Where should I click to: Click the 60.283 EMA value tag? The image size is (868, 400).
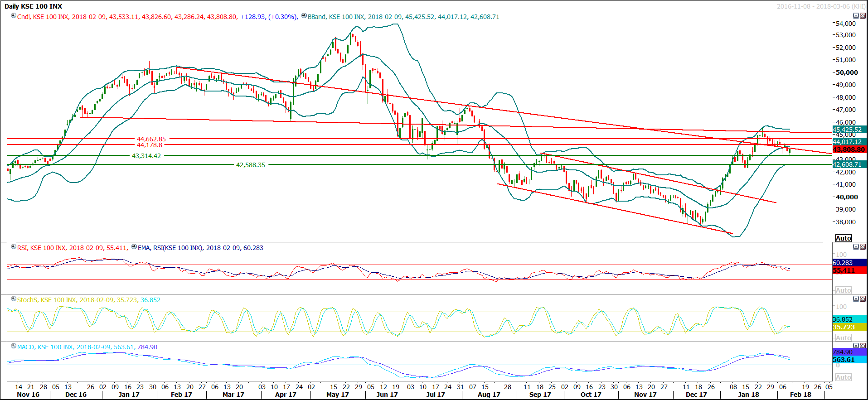click(849, 263)
